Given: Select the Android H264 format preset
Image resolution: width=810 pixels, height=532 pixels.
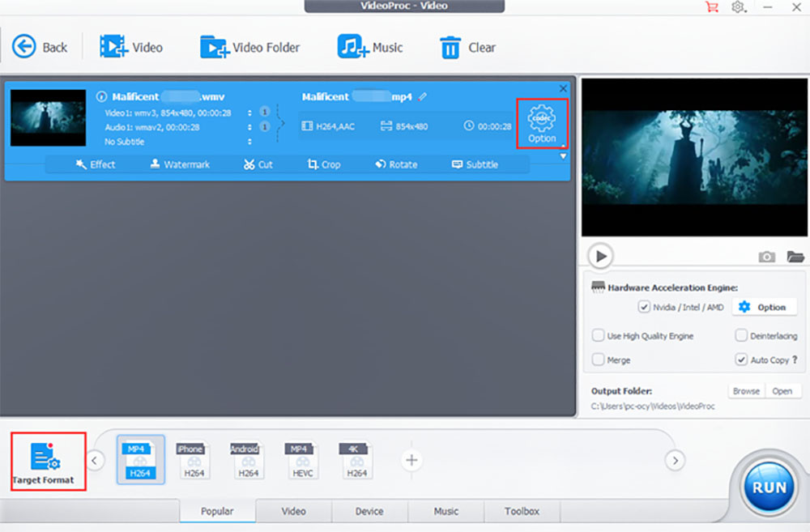Looking at the screenshot, I should (x=248, y=460).
